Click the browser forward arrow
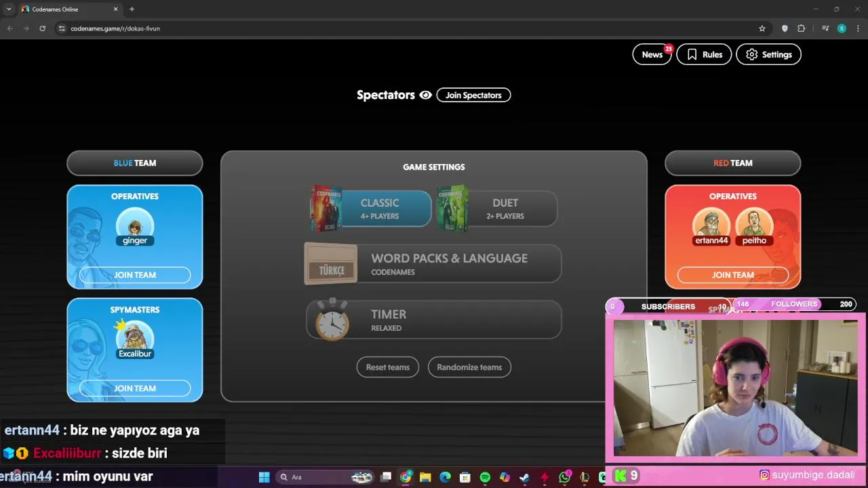This screenshot has height=488, width=868. coord(26,28)
